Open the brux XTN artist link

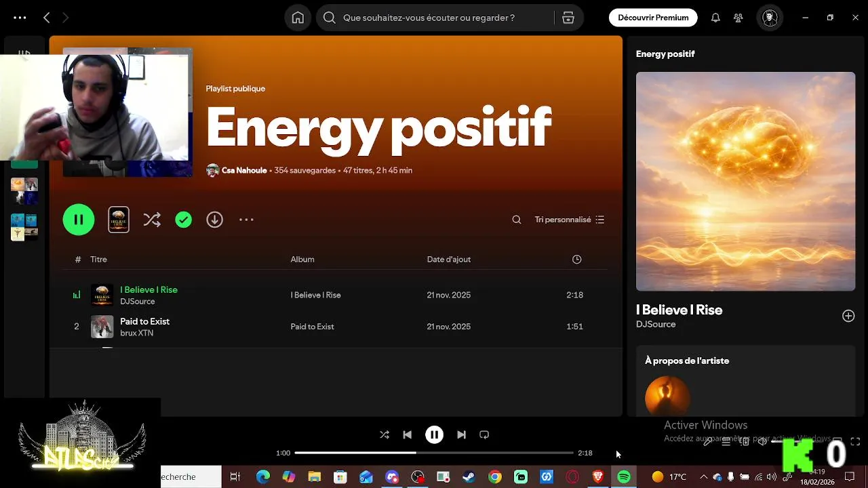click(x=136, y=333)
